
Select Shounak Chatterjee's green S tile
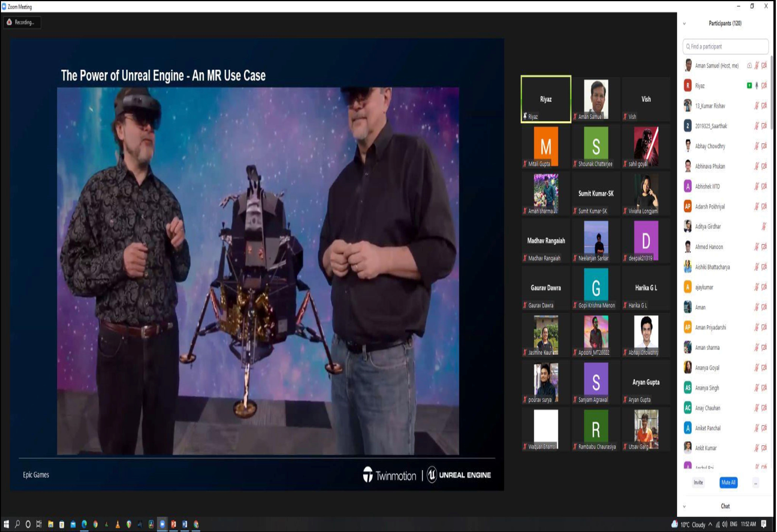click(596, 146)
